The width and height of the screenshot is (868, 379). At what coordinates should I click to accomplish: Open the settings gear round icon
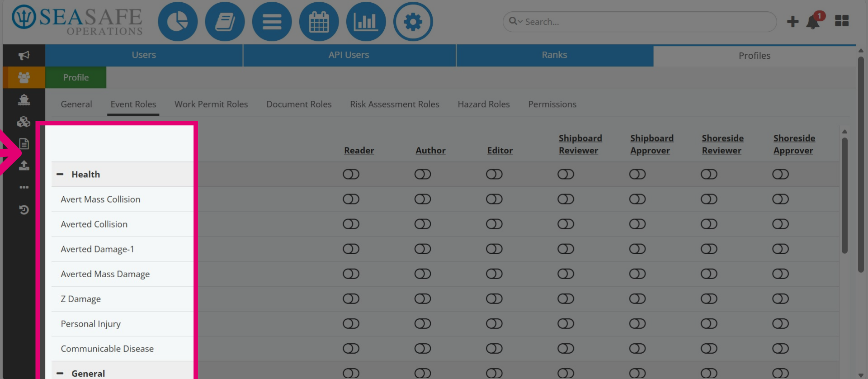[413, 22]
